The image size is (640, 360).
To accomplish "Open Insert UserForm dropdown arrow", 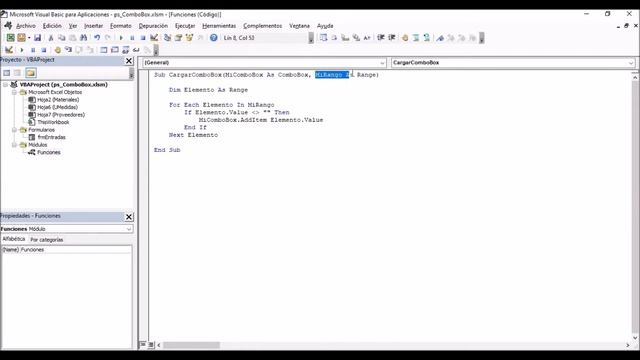I will click(29, 38).
